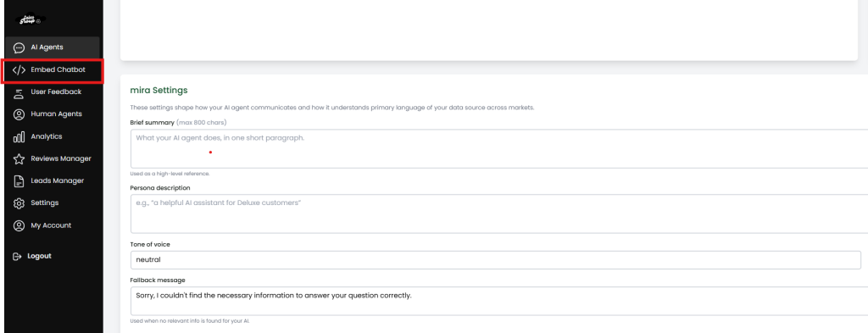Viewport: 868px width, 333px height.
Task: Click the settings description paragraph under mira Settings
Action: [x=332, y=108]
